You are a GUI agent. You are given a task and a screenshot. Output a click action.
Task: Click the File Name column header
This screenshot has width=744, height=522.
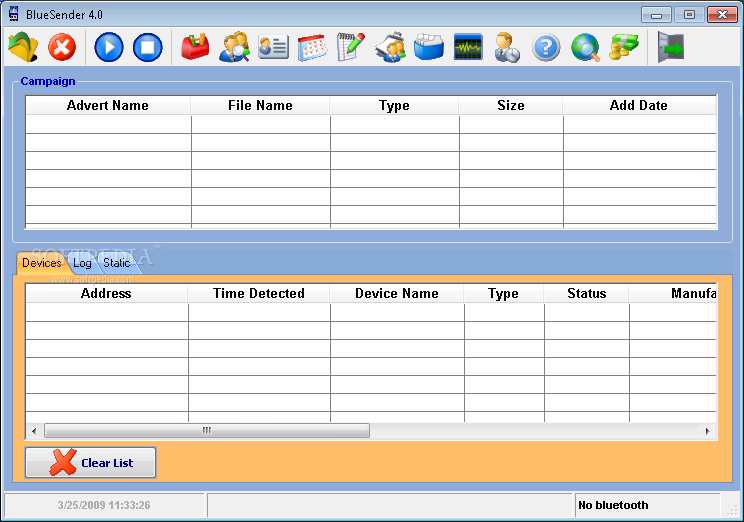(260, 105)
